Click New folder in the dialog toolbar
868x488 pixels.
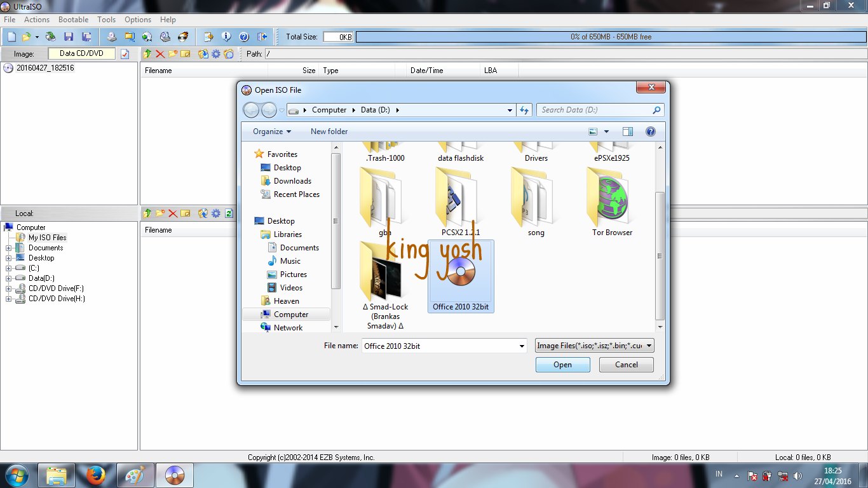[329, 132]
